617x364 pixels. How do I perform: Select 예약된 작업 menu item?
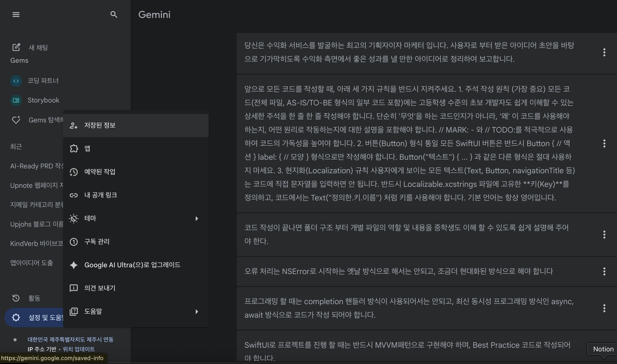click(x=100, y=172)
